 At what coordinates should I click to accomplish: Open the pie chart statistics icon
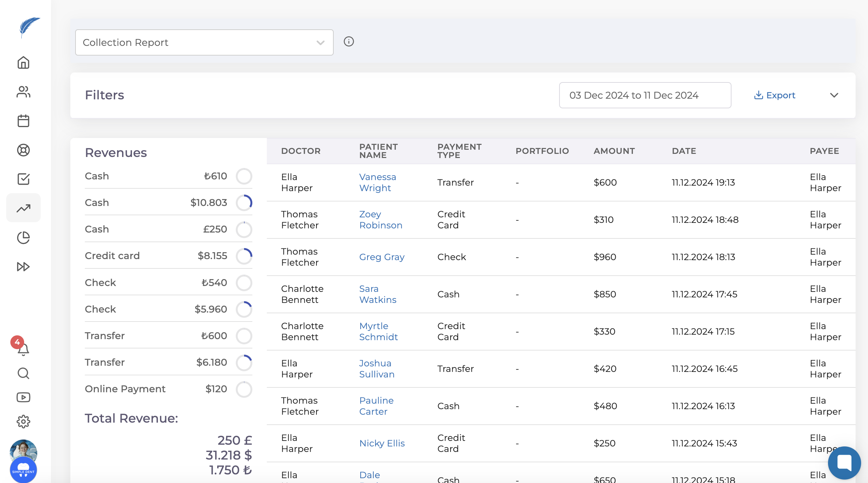click(x=23, y=237)
